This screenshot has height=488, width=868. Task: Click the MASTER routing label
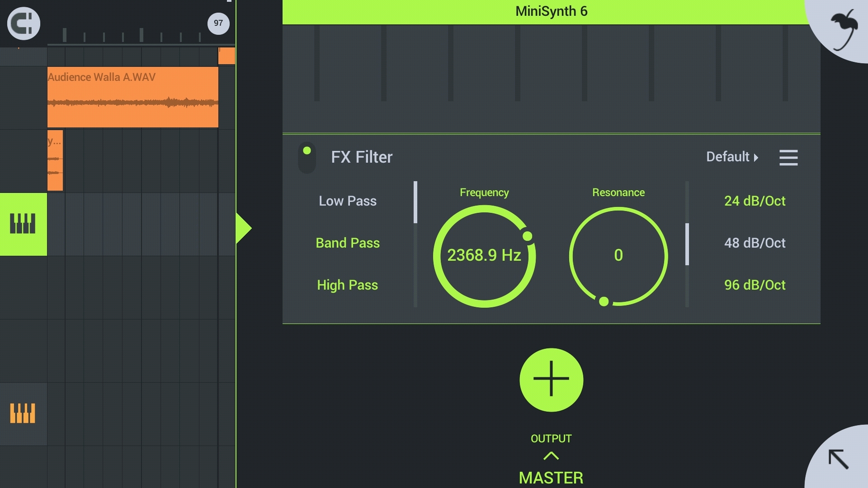(x=551, y=478)
